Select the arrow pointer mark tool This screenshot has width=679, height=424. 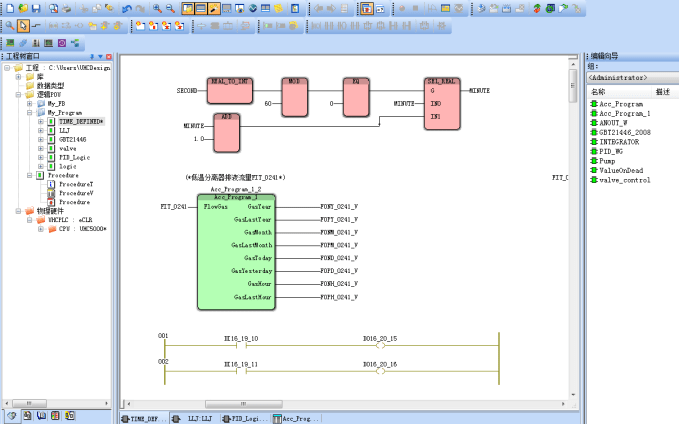pyautogui.click(x=23, y=26)
